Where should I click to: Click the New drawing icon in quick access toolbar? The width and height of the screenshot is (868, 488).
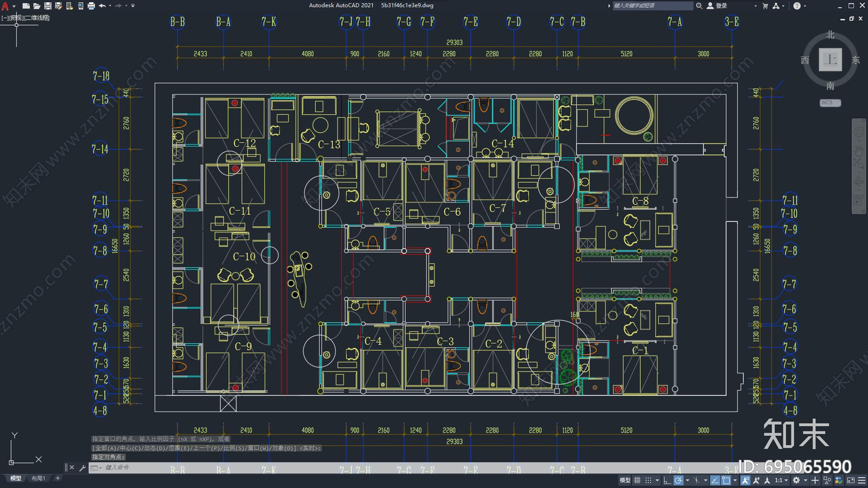click(x=26, y=6)
